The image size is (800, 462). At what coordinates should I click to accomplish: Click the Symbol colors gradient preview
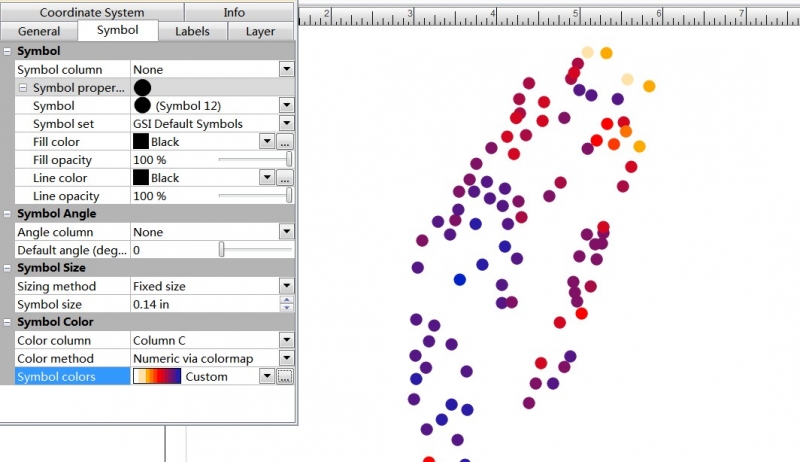(157, 377)
